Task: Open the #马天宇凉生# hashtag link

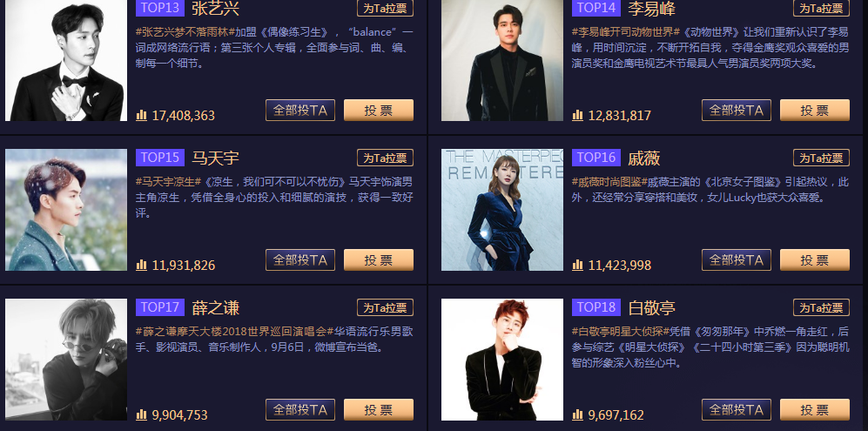Action: [x=168, y=182]
